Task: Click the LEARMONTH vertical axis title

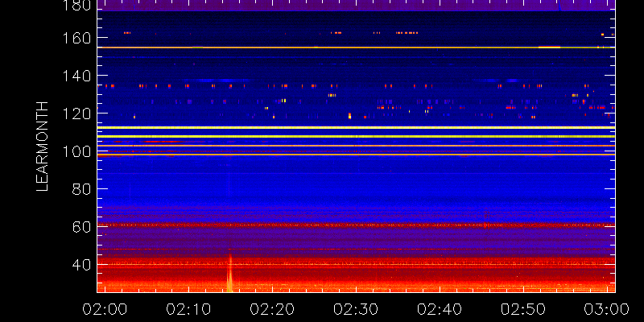Action: (43, 147)
